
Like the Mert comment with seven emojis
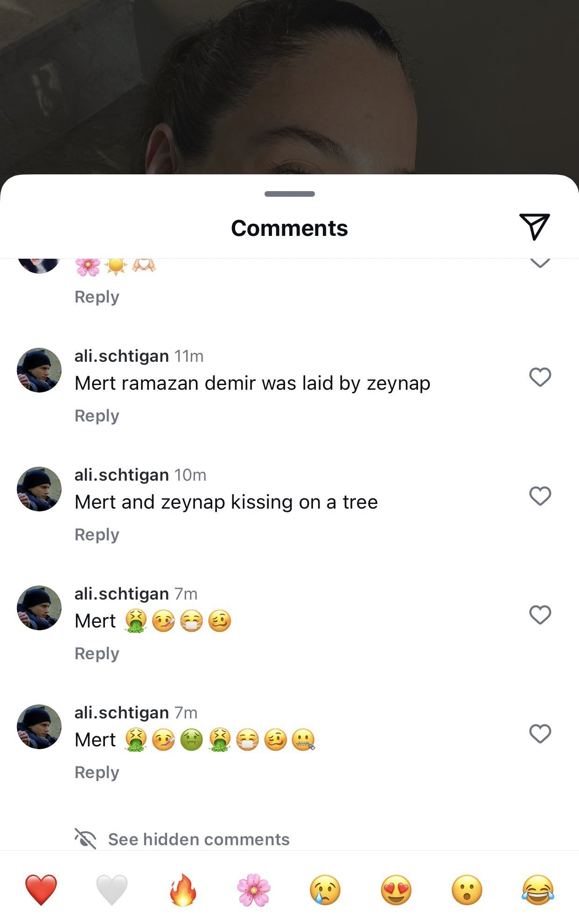pos(540,733)
